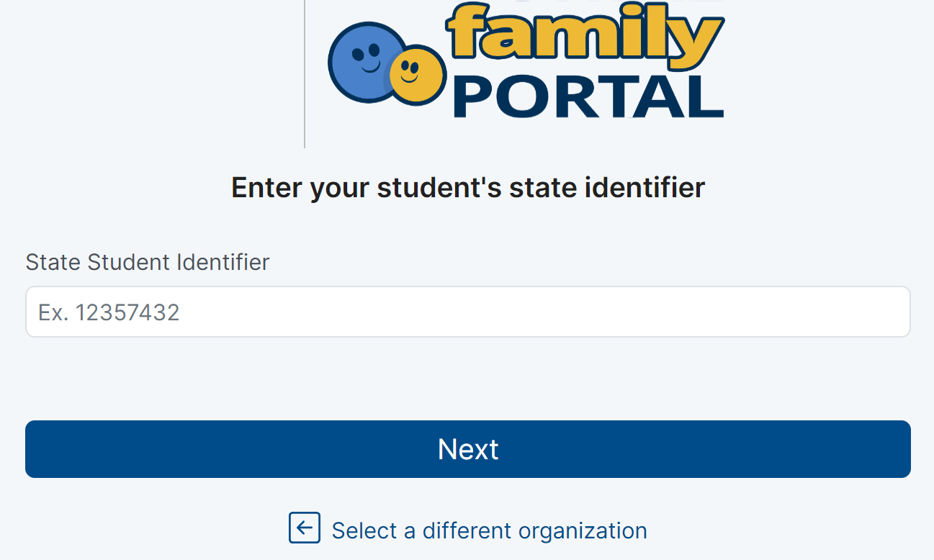Go back using the organization selection link
The width and height of the screenshot is (934, 560).
point(488,530)
